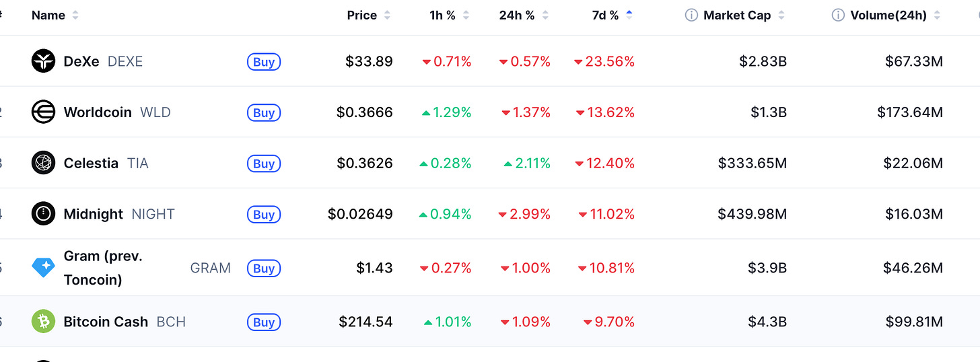This screenshot has width=980, height=362.
Task: Open the Bitcoin Cash green logo
Action: pyautogui.click(x=43, y=322)
